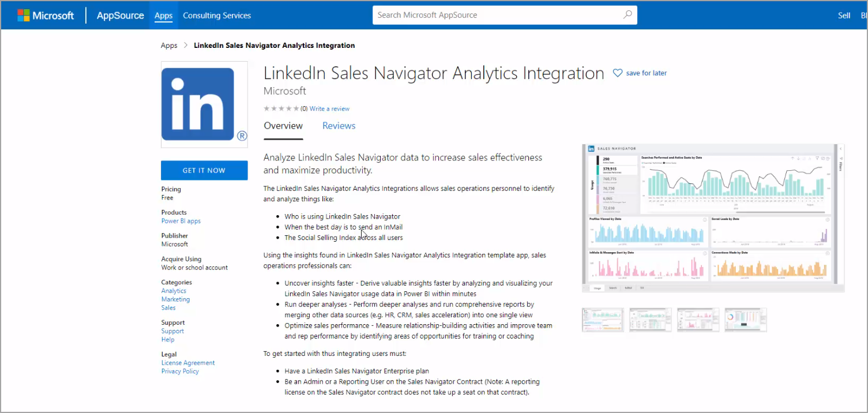Select the Overview tab

coord(283,125)
